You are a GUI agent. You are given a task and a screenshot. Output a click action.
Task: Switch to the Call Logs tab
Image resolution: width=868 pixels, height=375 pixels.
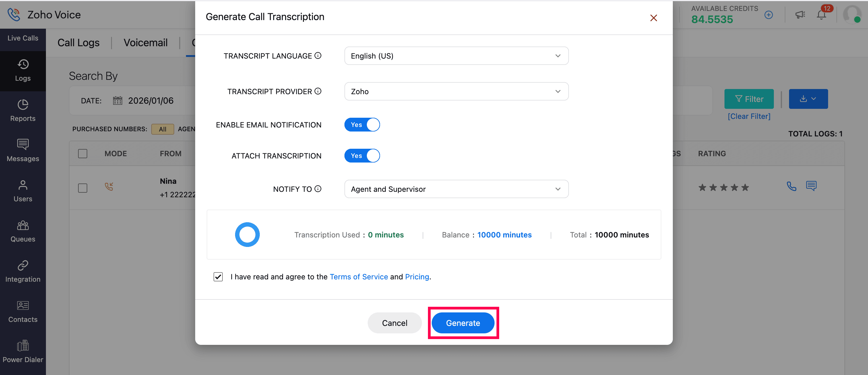pyautogui.click(x=78, y=43)
